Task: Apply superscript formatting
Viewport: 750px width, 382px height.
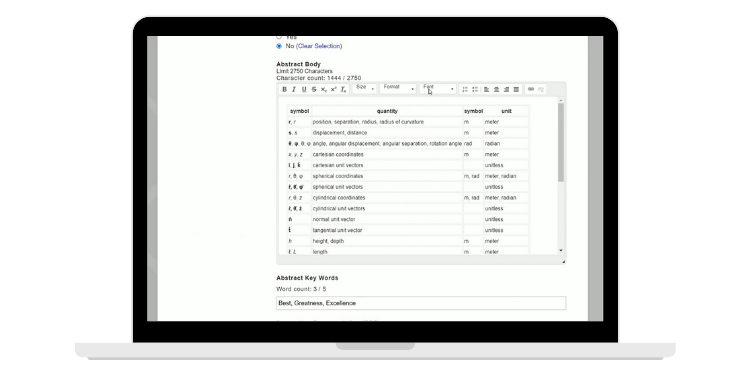Action: point(333,89)
